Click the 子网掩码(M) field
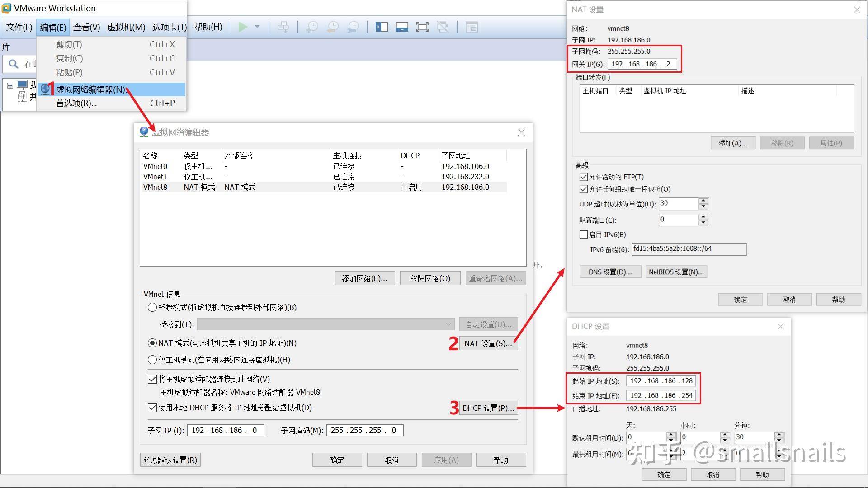 (x=365, y=430)
